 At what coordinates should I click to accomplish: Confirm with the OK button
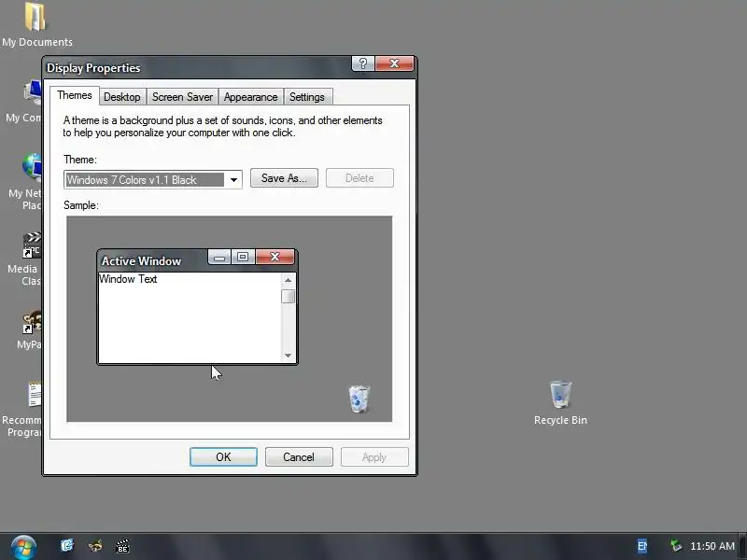(x=223, y=457)
